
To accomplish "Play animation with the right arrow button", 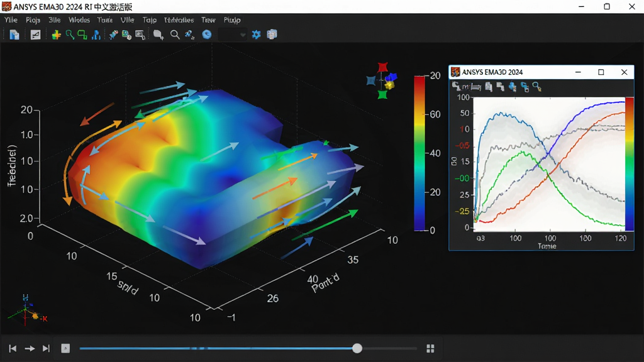I will [30, 348].
